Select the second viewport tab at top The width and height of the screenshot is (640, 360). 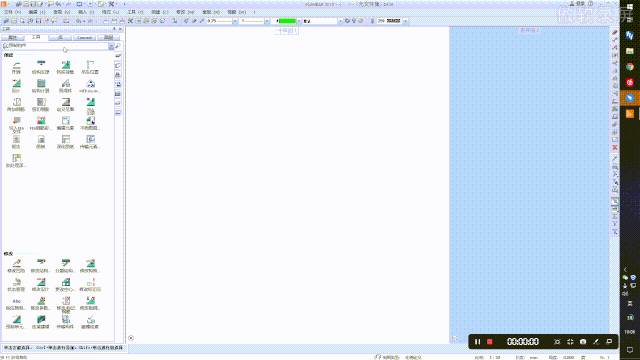point(530,31)
